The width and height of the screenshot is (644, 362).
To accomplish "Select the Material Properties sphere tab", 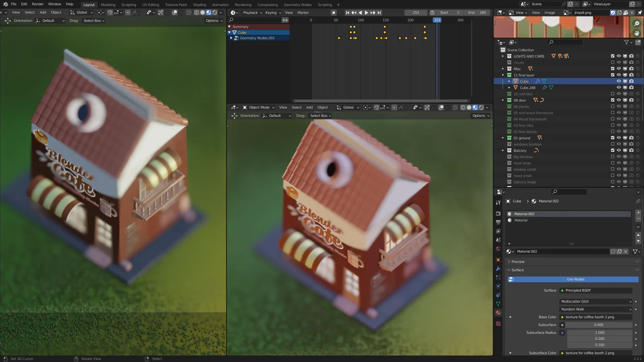I will tap(498, 313).
